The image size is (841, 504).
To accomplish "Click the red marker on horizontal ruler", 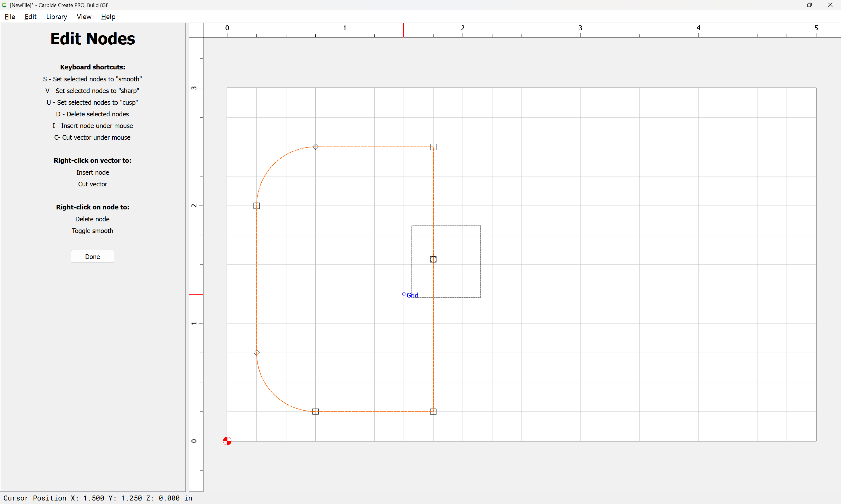I will click(404, 30).
